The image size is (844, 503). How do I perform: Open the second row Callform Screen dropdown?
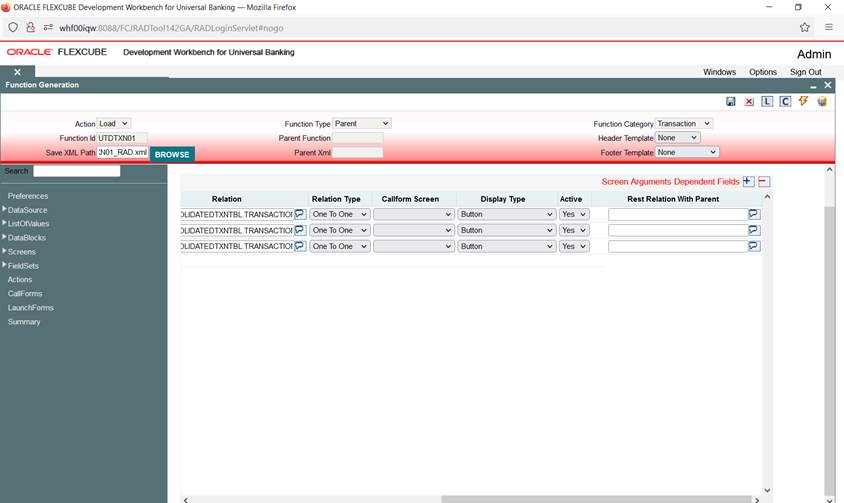[414, 230]
